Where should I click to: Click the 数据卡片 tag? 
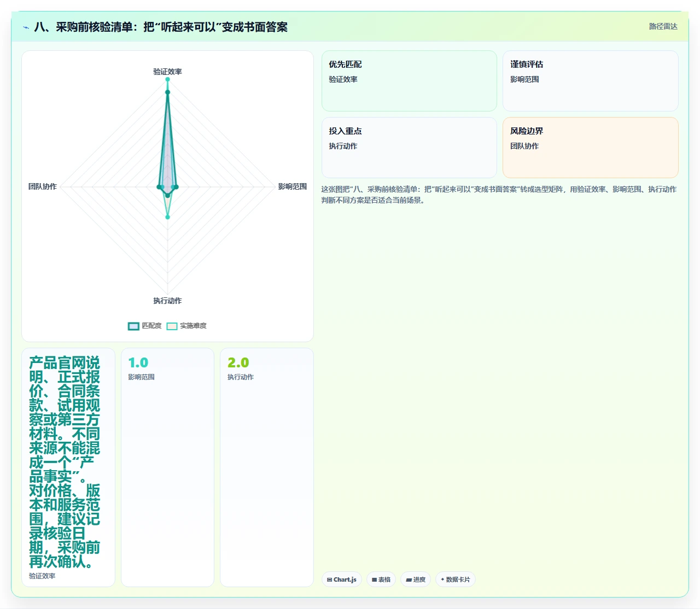coord(456,579)
